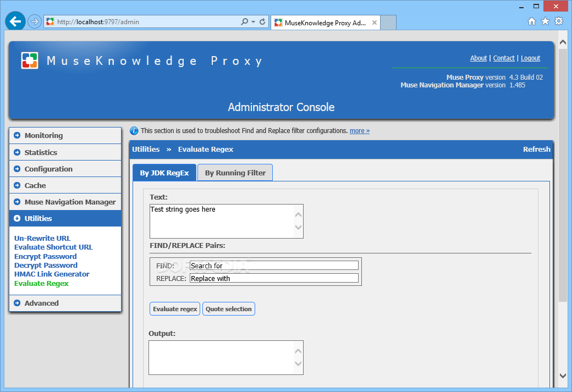Click the Output textarea

point(226,357)
